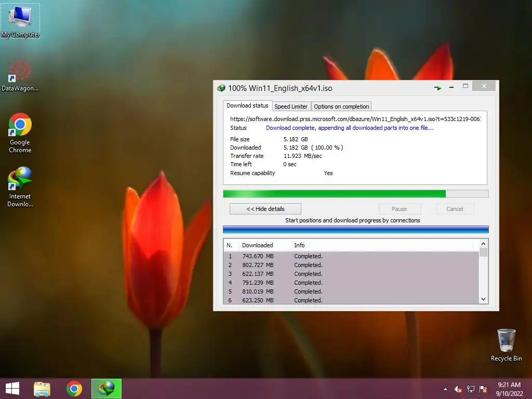
Task: Open File Explorer from the taskbar
Action: (x=42, y=389)
